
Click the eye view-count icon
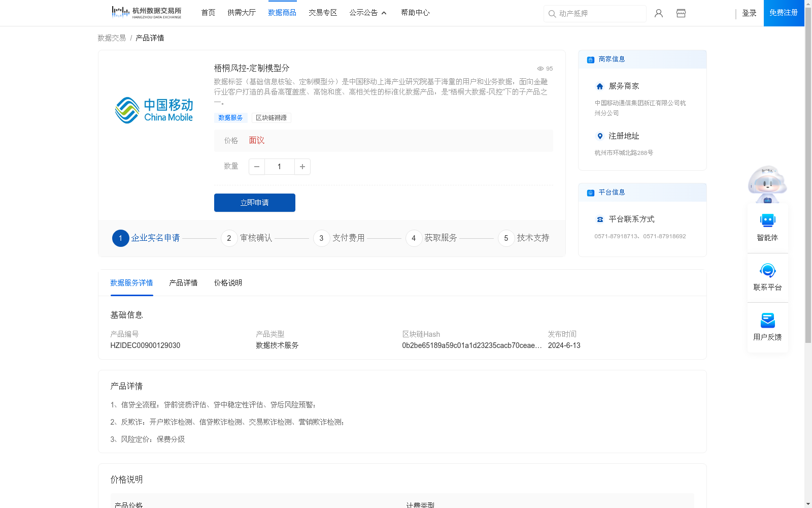click(540, 69)
